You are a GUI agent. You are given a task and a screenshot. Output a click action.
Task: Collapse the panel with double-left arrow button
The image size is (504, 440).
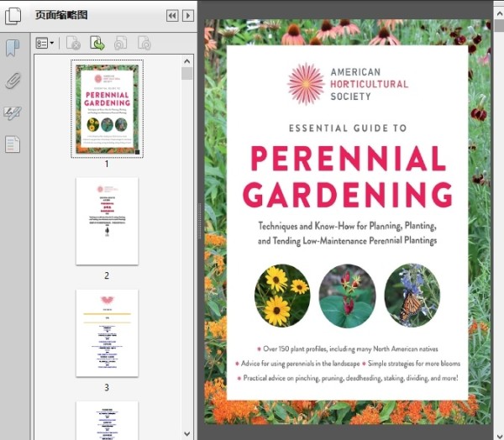[172, 15]
